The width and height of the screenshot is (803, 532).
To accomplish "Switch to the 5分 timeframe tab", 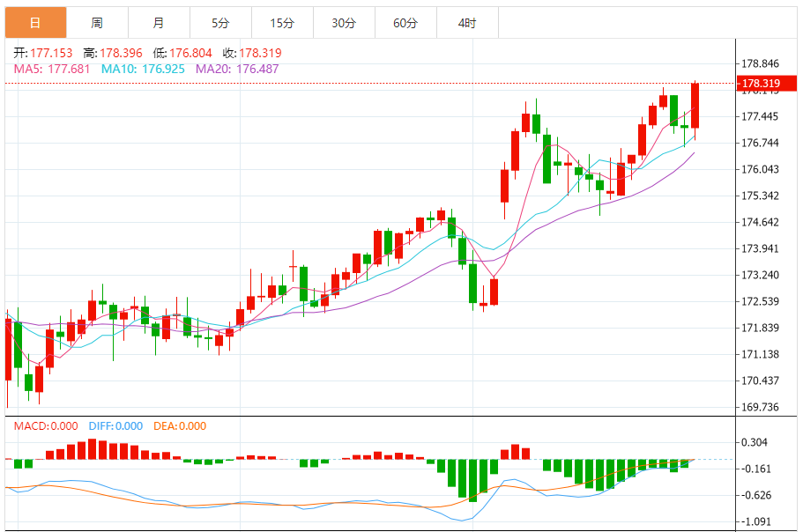I will coord(220,23).
